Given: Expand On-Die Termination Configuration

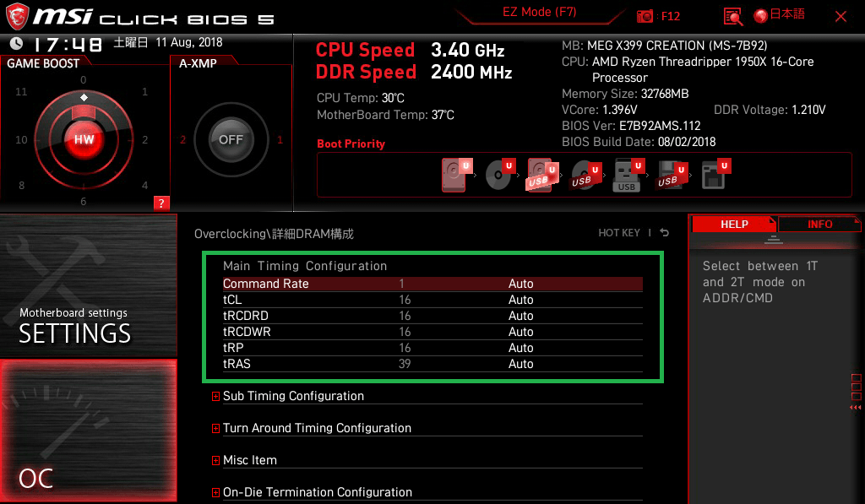Looking at the screenshot, I should tap(317, 492).
